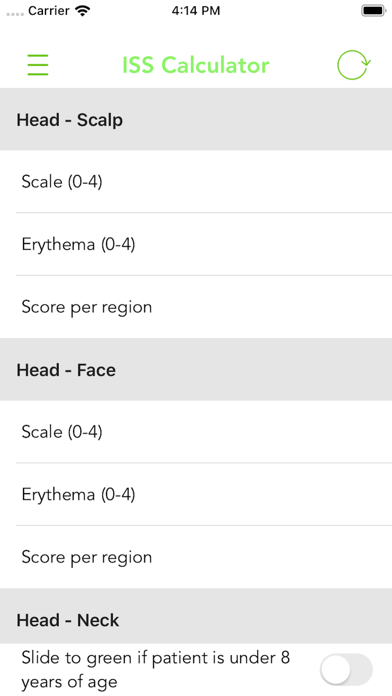Select Erythema (0-4) under Head - Face
The width and height of the screenshot is (392, 696).
[196, 494]
